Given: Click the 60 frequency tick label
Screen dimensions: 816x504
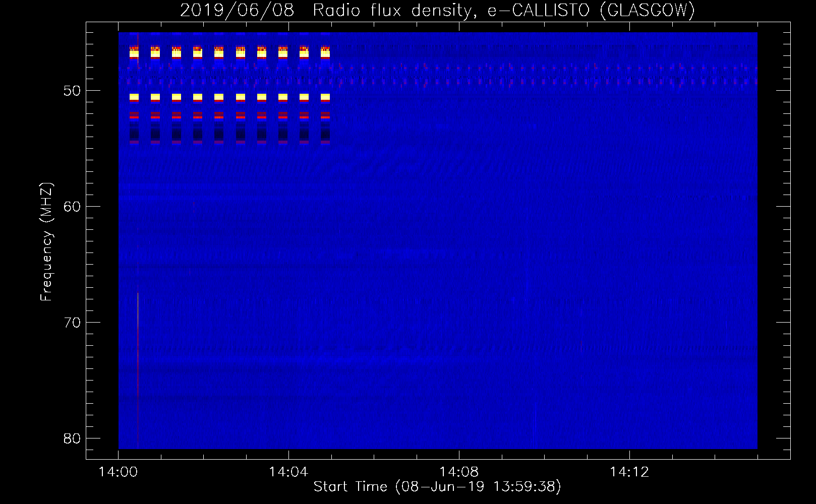Looking at the screenshot, I should [72, 207].
